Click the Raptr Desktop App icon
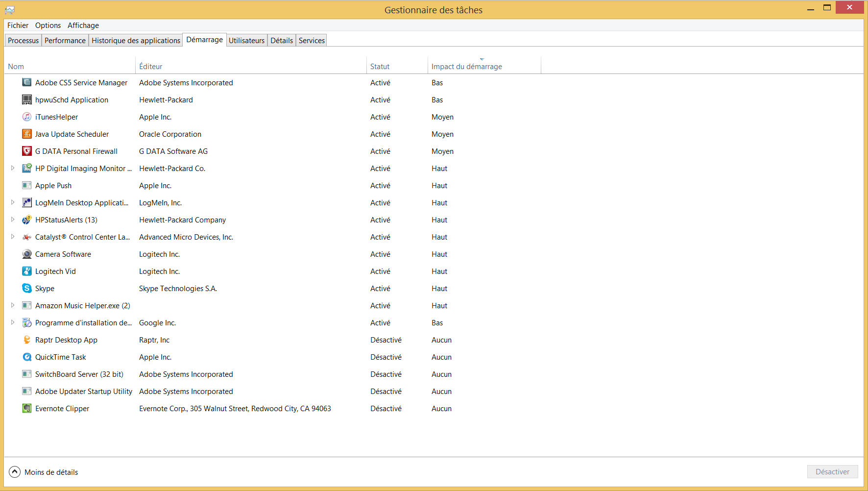The height and width of the screenshot is (491, 868). coord(27,340)
